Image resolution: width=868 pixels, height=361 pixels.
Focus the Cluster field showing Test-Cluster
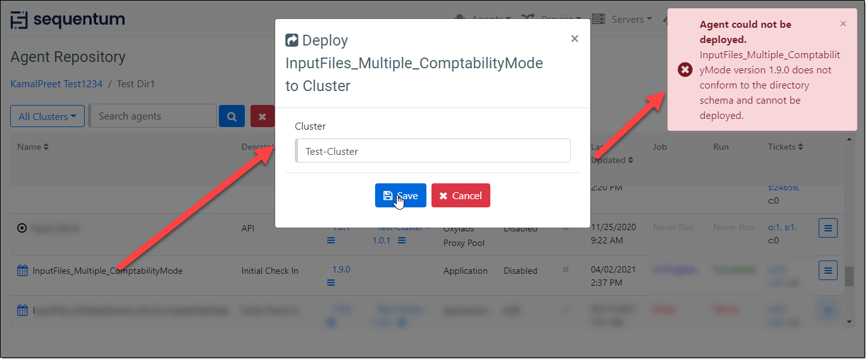433,151
